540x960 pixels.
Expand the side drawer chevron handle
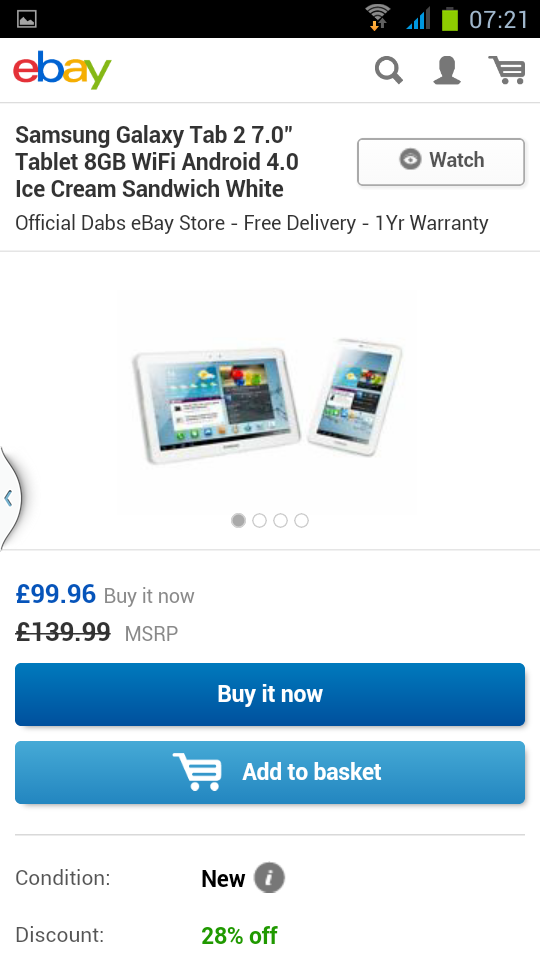click(9, 498)
